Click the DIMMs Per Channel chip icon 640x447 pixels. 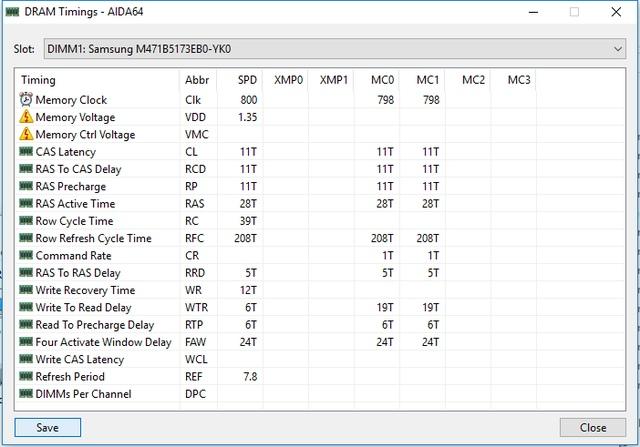(26, 394)
